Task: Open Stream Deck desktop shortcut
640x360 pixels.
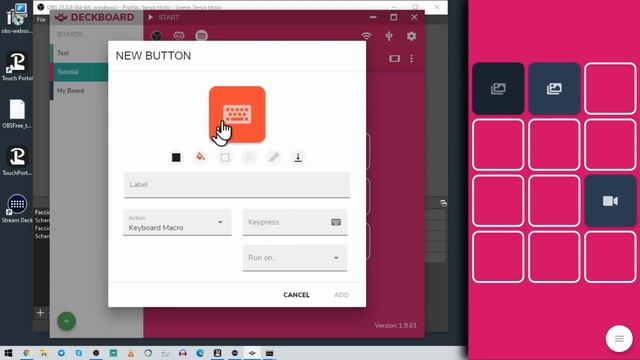Action: click(x=17, y=208)
